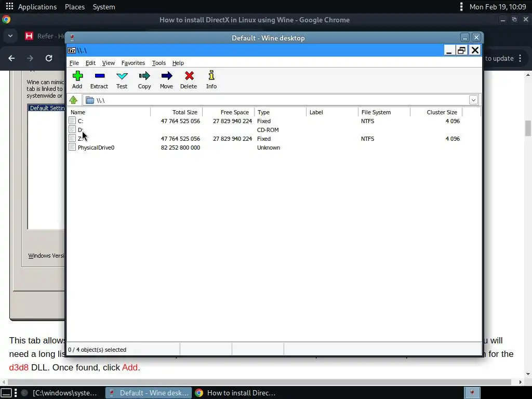Viewport: 532px width, 399px height.
Task: Select the D: CD-ROM drive icon
Action: 72,129
